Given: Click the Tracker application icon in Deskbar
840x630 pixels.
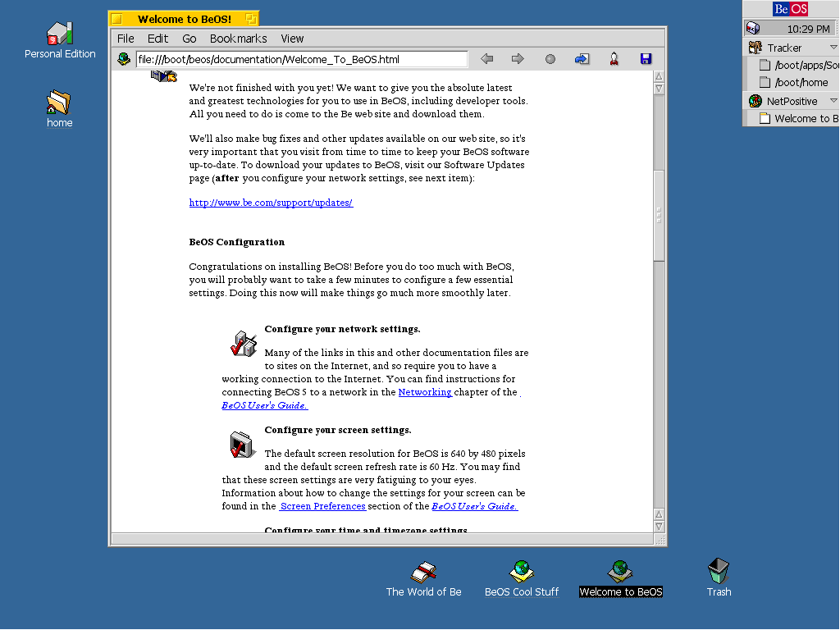Looking at the screenshot, I should click(x=756, y=48).
